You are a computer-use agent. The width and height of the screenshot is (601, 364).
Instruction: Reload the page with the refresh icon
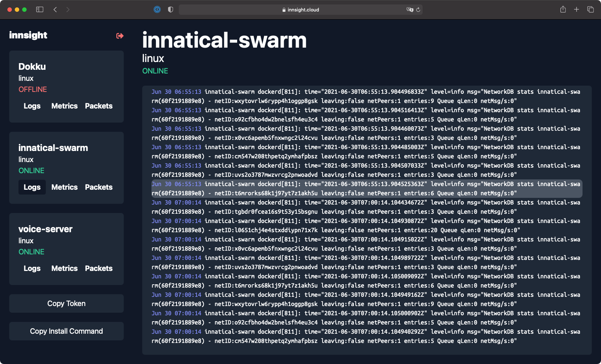(418, 10)
